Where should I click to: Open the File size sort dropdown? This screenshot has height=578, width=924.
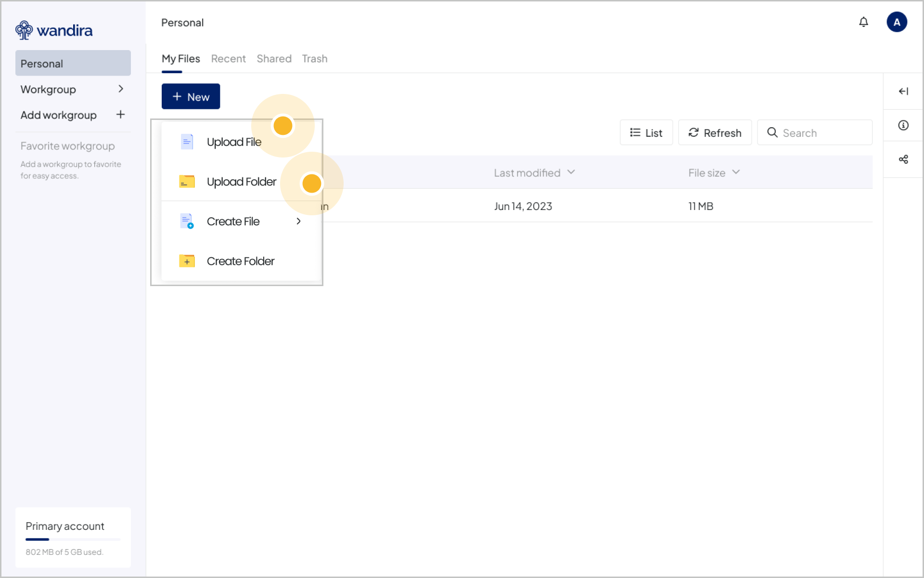735,172
